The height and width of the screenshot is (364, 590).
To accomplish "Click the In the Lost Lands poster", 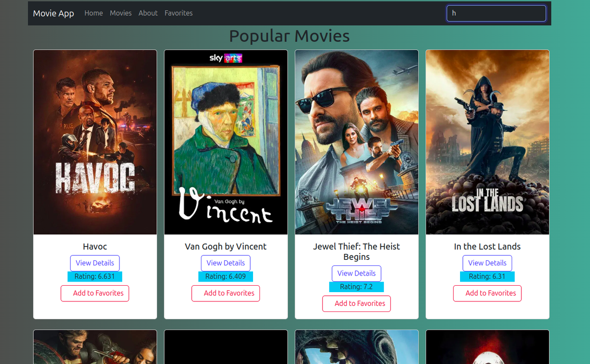I will 488,142.
